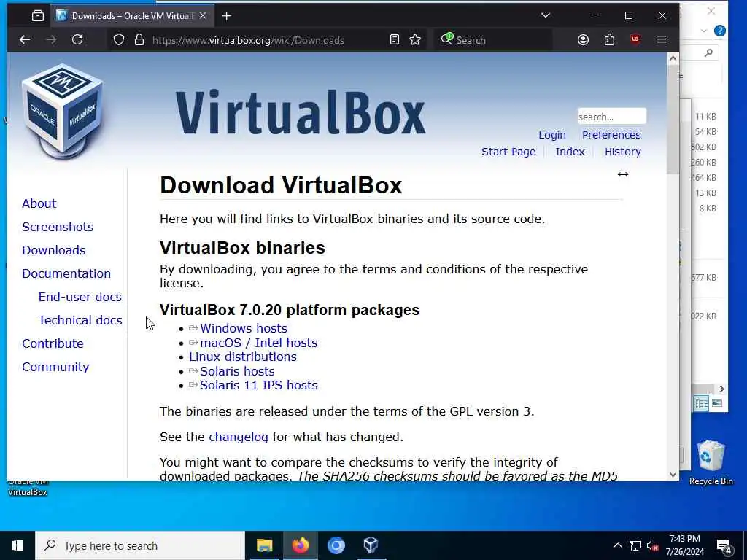Open Community in the sidebar

55,367
